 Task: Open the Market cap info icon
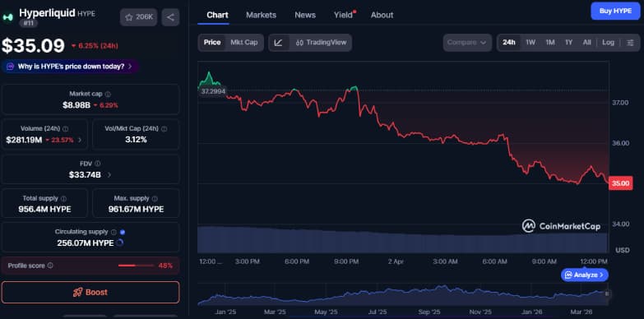(108, 94)
